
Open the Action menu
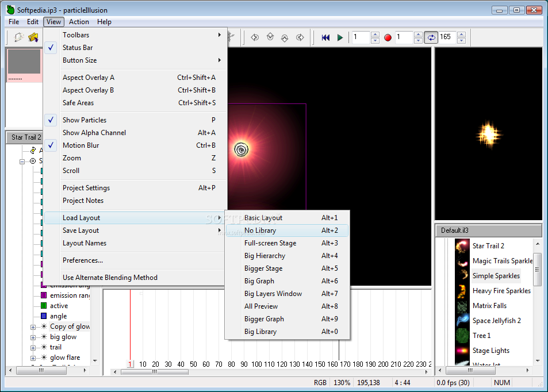click(79, 22)
